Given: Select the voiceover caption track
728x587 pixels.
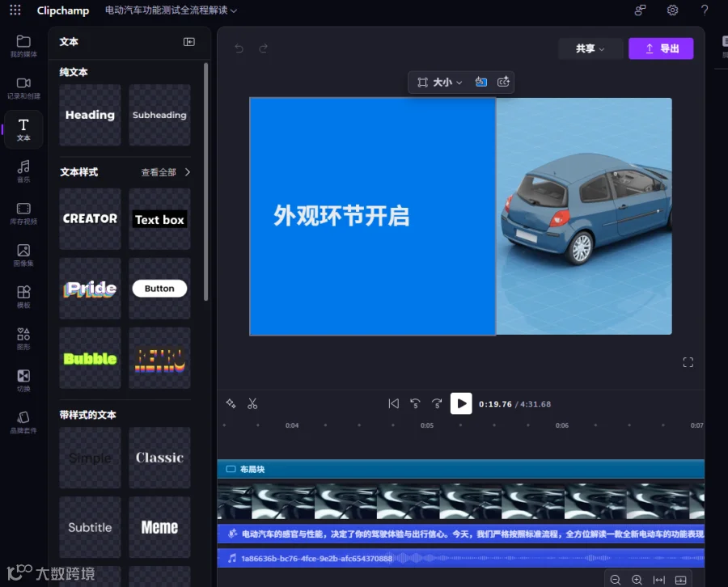Looking at the screenshot, I should pyautogui.click(x=460, y=534).
